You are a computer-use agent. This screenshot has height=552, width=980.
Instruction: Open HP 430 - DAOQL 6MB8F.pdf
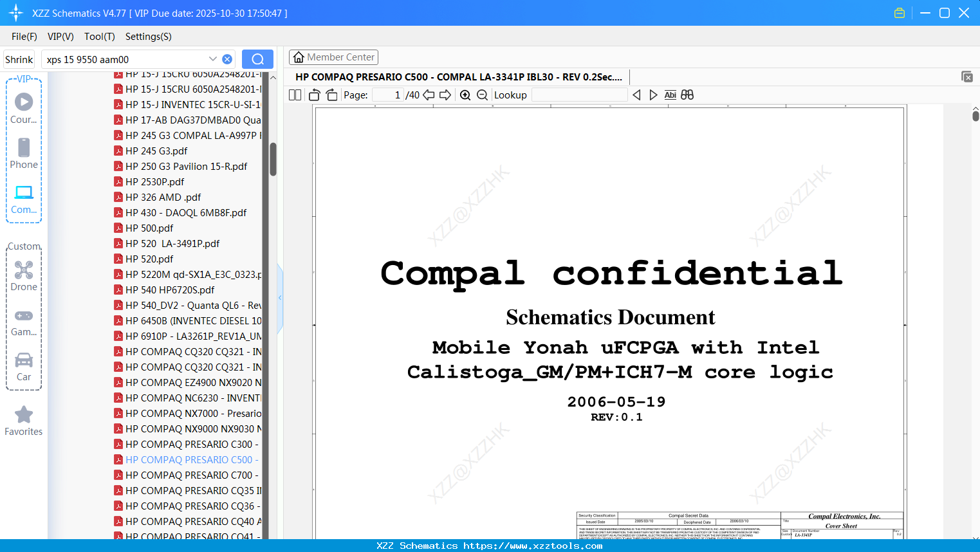click(186, 212)
